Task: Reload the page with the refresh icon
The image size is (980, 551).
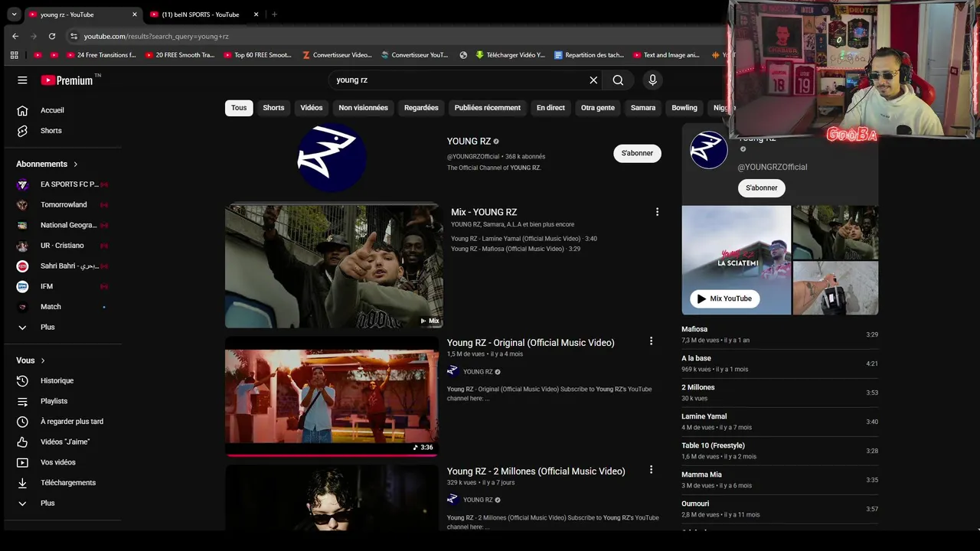Action: coord(52,36)
